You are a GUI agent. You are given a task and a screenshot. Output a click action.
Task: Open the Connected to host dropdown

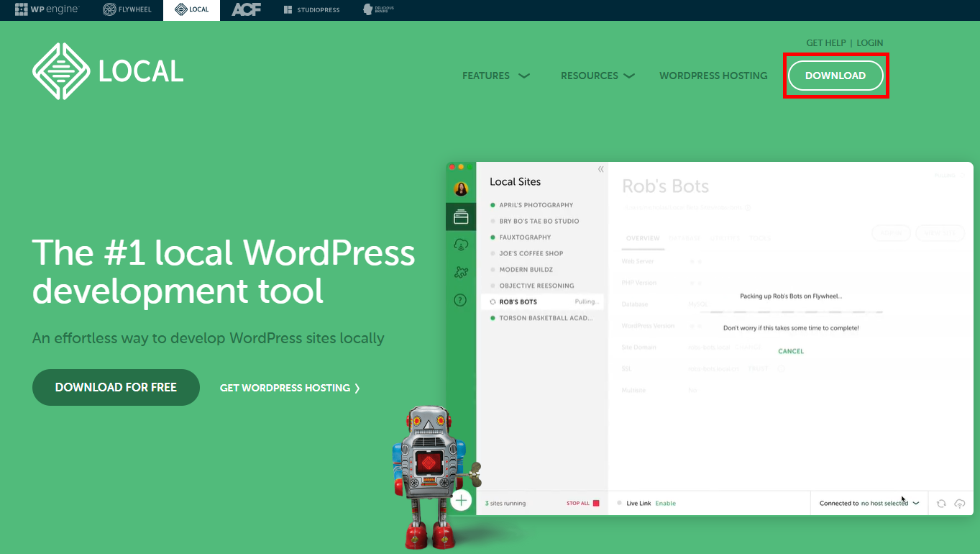coord(869,504)
